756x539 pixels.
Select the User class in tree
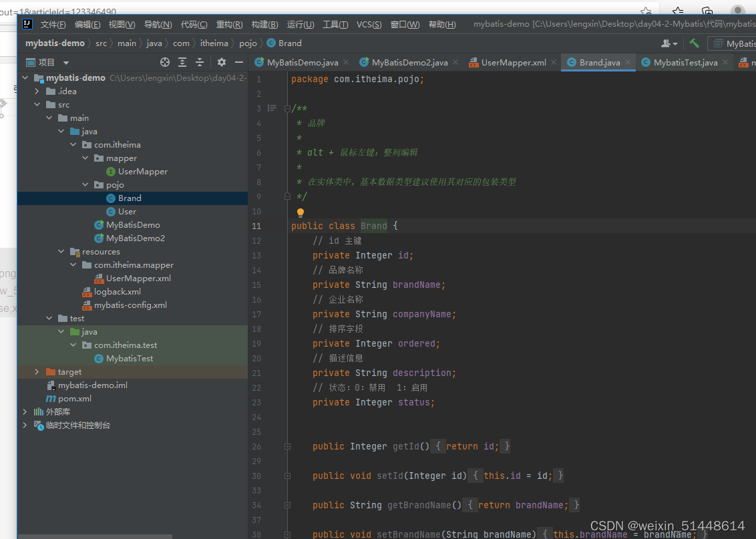coord(121,212)
